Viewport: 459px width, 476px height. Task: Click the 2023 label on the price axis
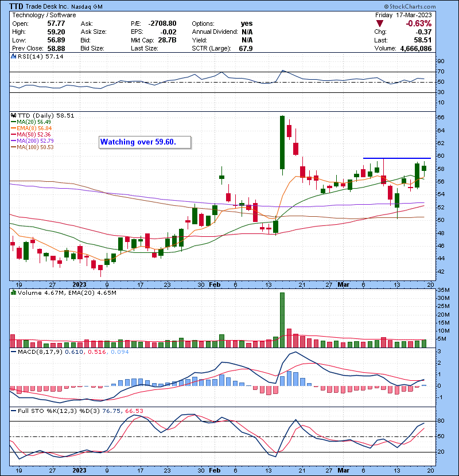pos(79,285)
